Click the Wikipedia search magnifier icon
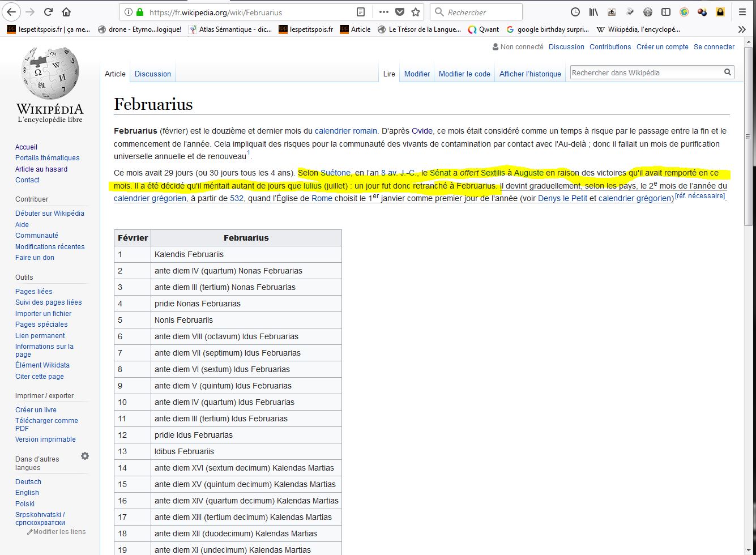 click(x=728, y=72)
